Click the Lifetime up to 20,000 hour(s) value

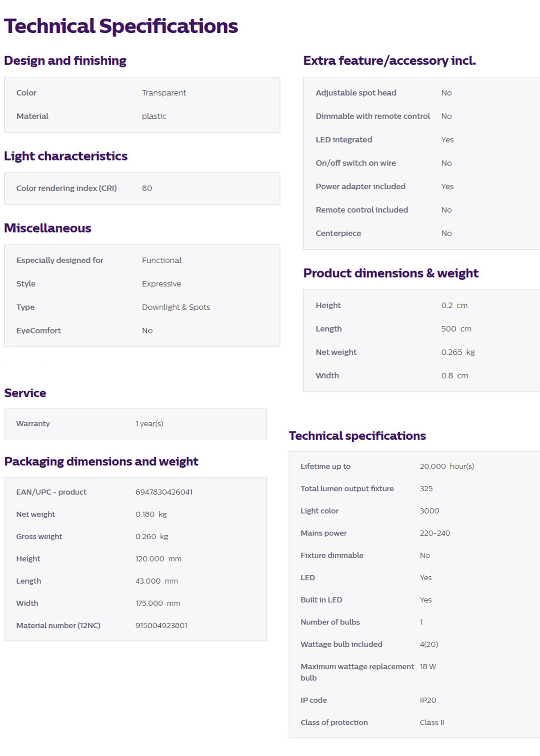(447, 466)
